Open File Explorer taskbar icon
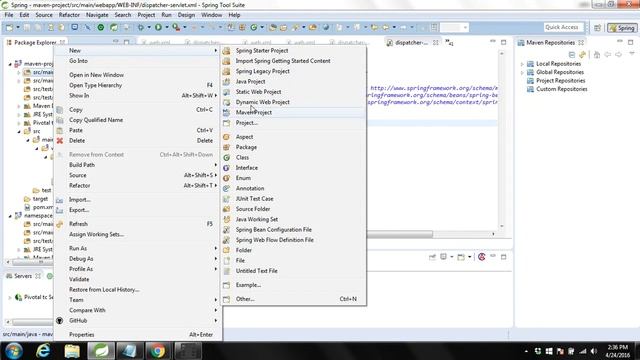This screenshot has width=640, height=360. point(72,351)
